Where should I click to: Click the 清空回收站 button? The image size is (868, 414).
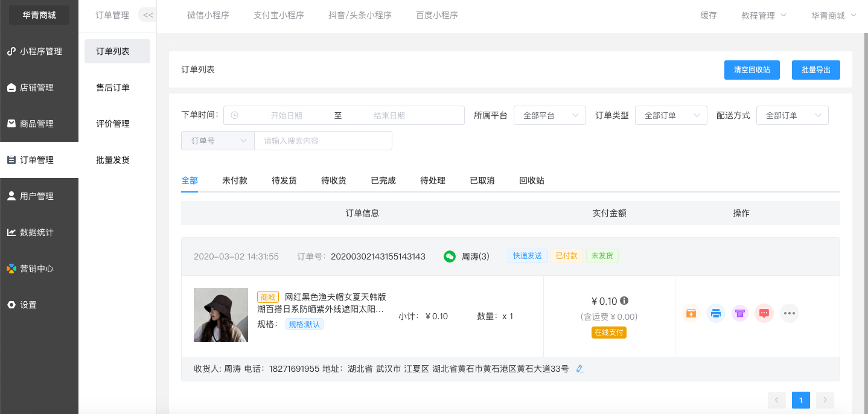752,70
